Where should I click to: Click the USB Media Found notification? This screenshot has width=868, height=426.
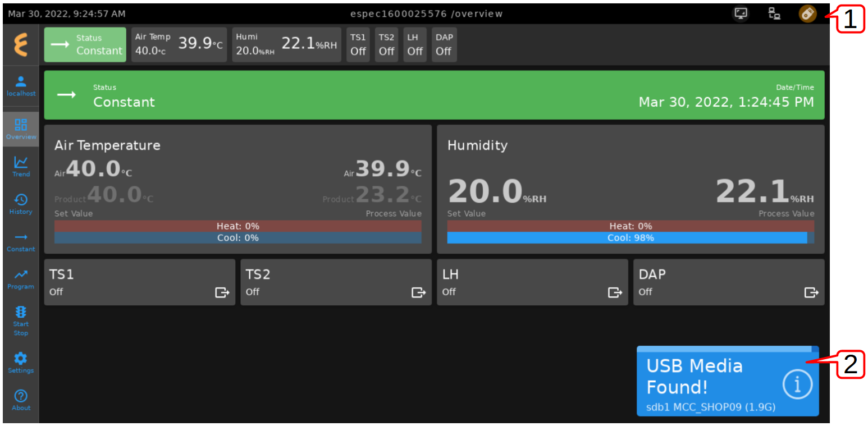click(728, 382)
